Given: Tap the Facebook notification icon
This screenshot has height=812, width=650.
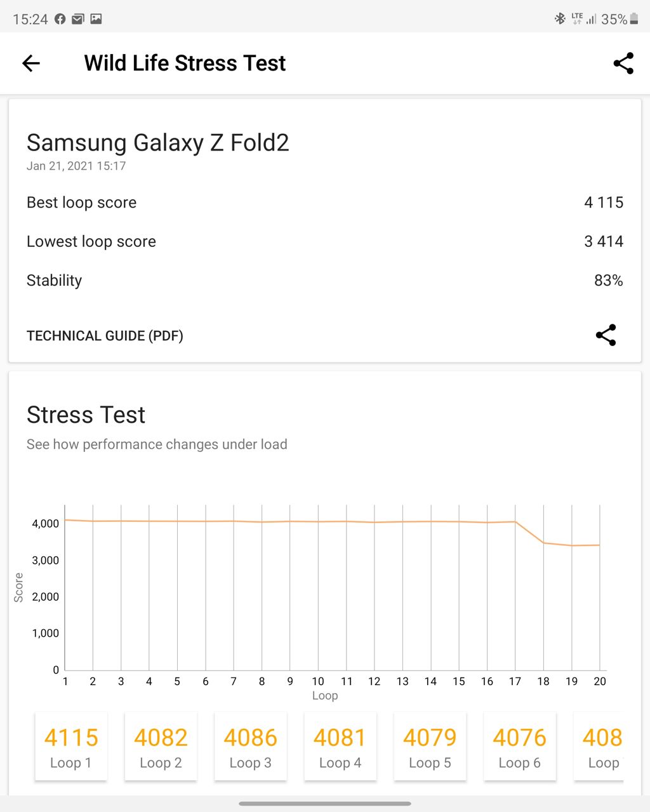Looking at the screenshot, I should [x=60, y=19].
